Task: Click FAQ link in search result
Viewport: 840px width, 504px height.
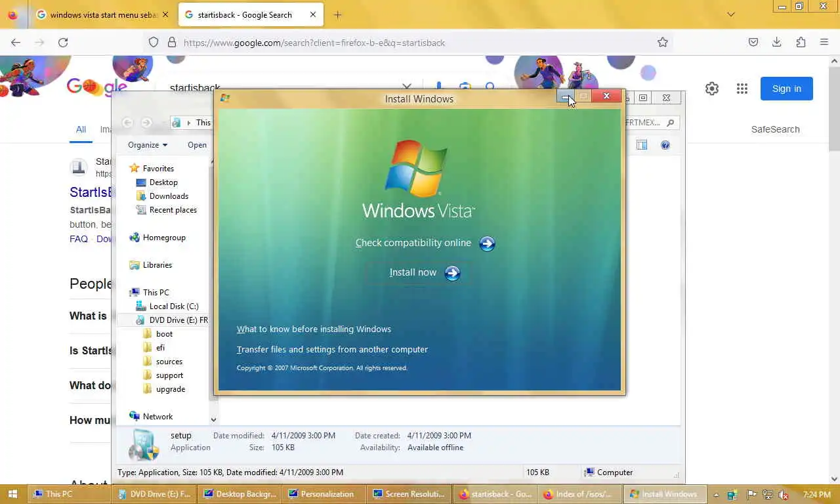Action: [x=79, y=239]
